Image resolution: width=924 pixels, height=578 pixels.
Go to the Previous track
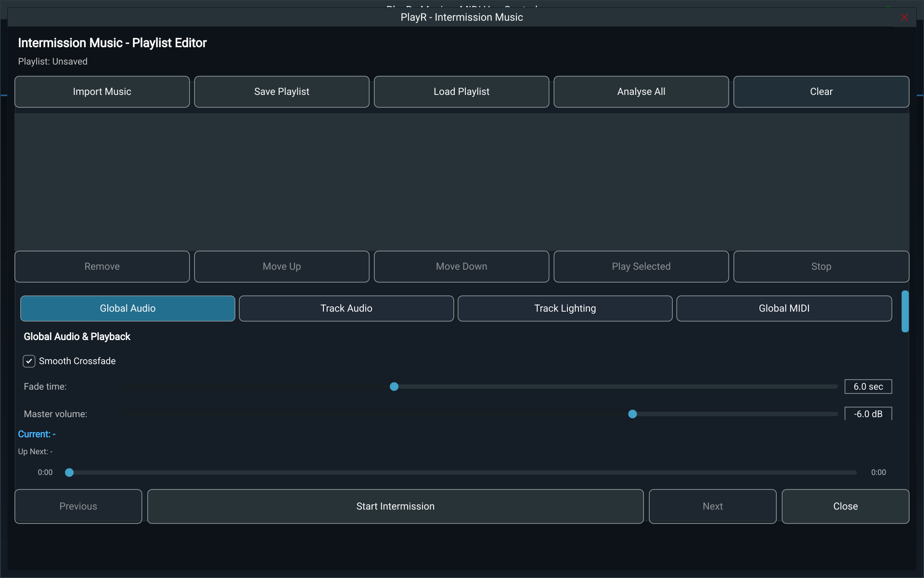(x=78, y=506)
